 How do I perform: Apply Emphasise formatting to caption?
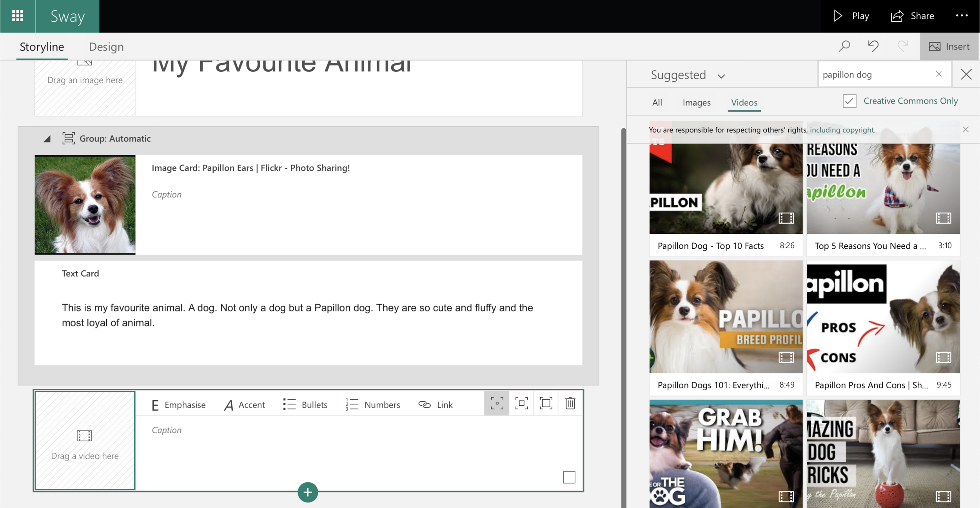(x=178, y=405)
